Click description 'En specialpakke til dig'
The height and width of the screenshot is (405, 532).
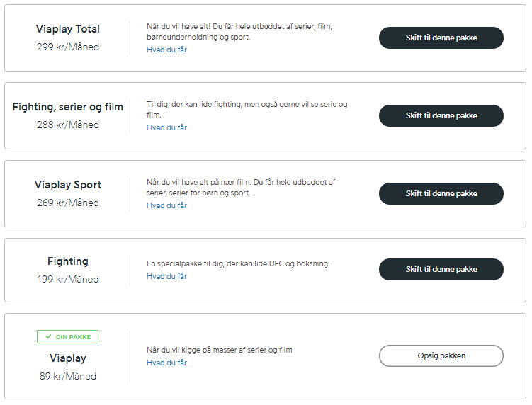[238, 263]
